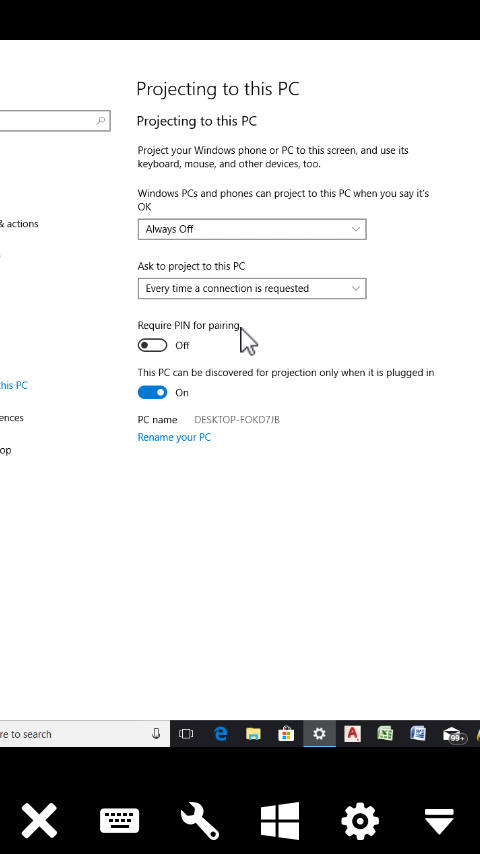Screen dimensions: 480x854
Task: Toggle Require PIN for pairing switch
Action: coord(152,345)
